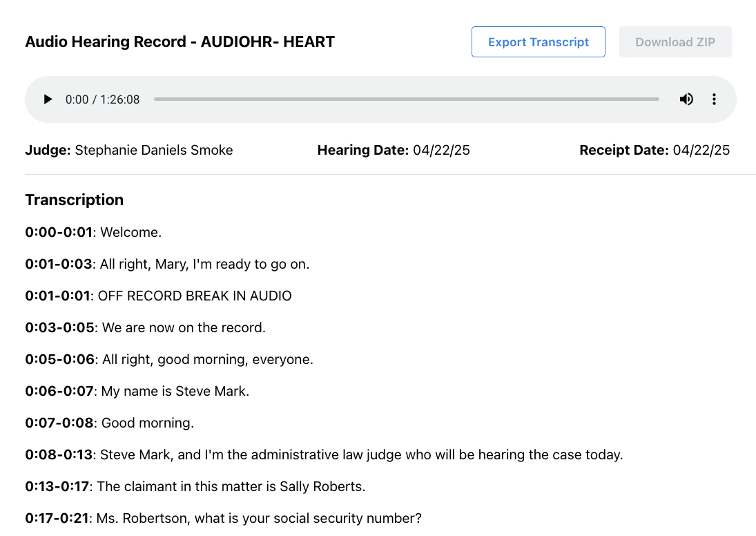This screenshot has width=756, height=536.
Task: Mute the audio player volume
Action: pos(686,99)
